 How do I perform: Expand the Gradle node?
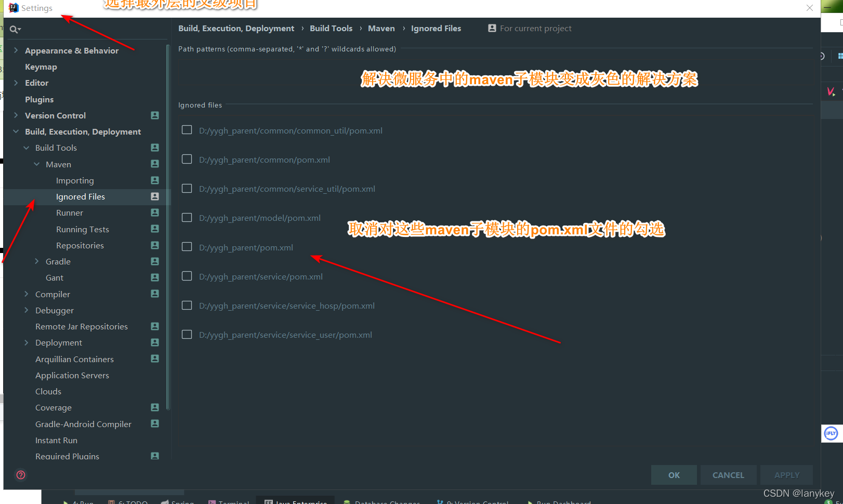tap(36, 261)
